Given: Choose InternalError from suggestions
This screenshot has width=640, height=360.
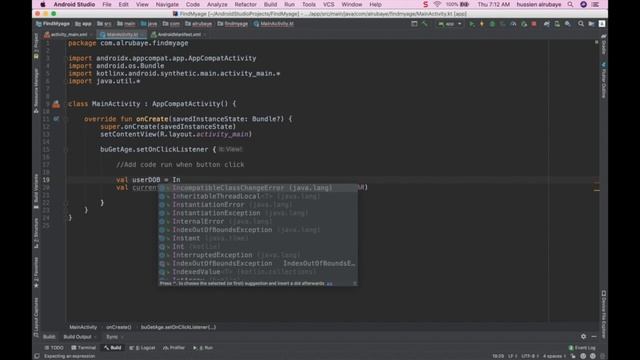Looking at the screenshot, I should (258, 222).
